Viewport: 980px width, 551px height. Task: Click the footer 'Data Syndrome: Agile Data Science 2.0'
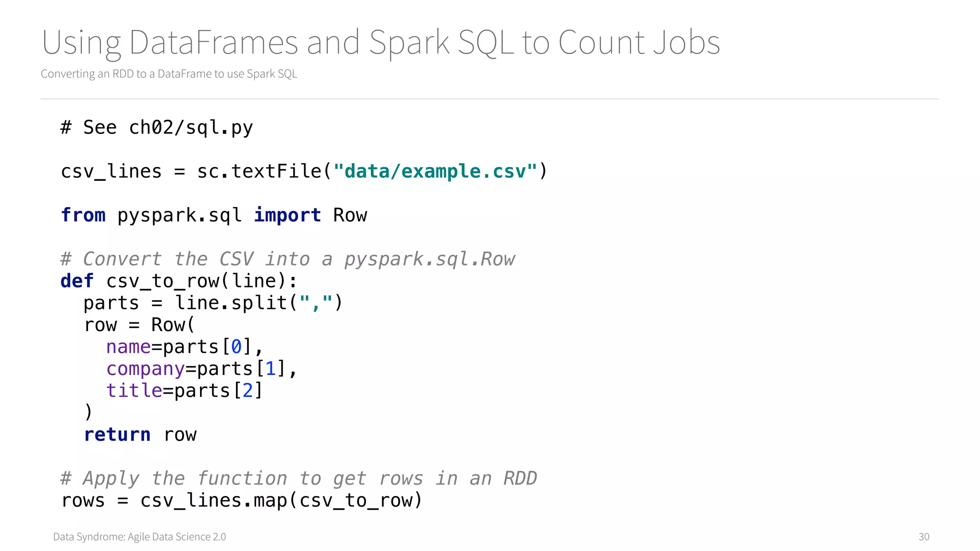coord(139,537)
